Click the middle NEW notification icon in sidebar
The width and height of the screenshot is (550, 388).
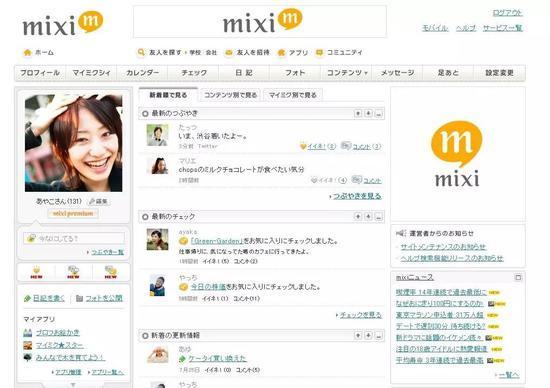(73, 272)
